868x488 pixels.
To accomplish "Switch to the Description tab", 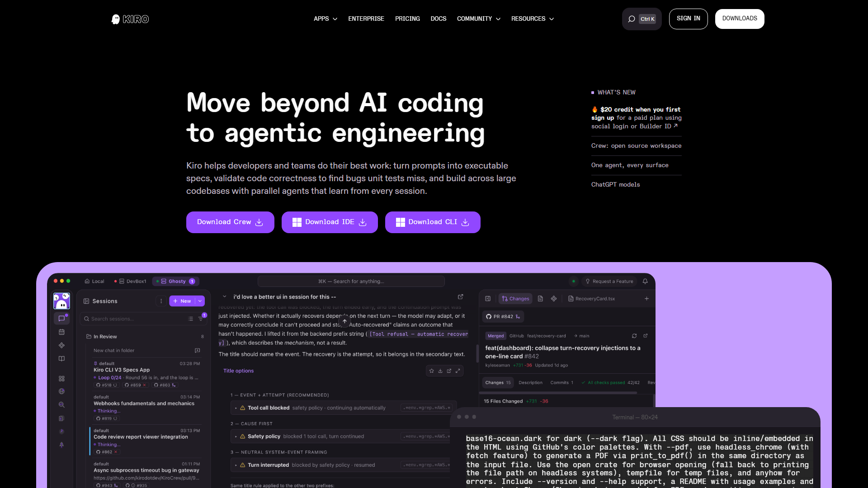I will 530,383.
